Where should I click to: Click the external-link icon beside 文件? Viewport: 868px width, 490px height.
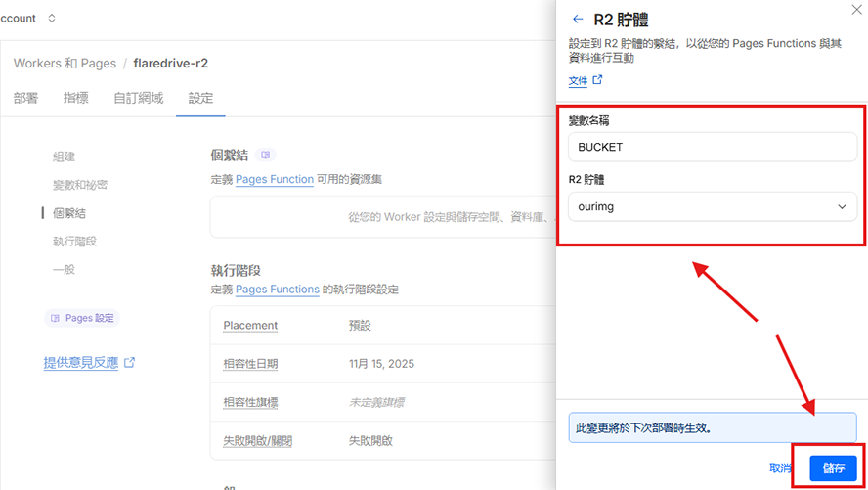597,80
